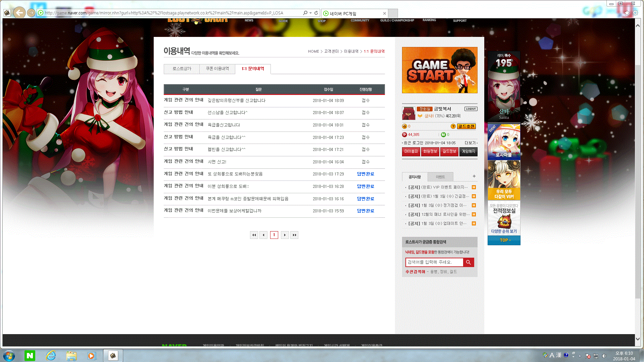This screenshot has width=644, height=362.
Task: Open the SUPPORT menu
Action: [x=459, y=21]
